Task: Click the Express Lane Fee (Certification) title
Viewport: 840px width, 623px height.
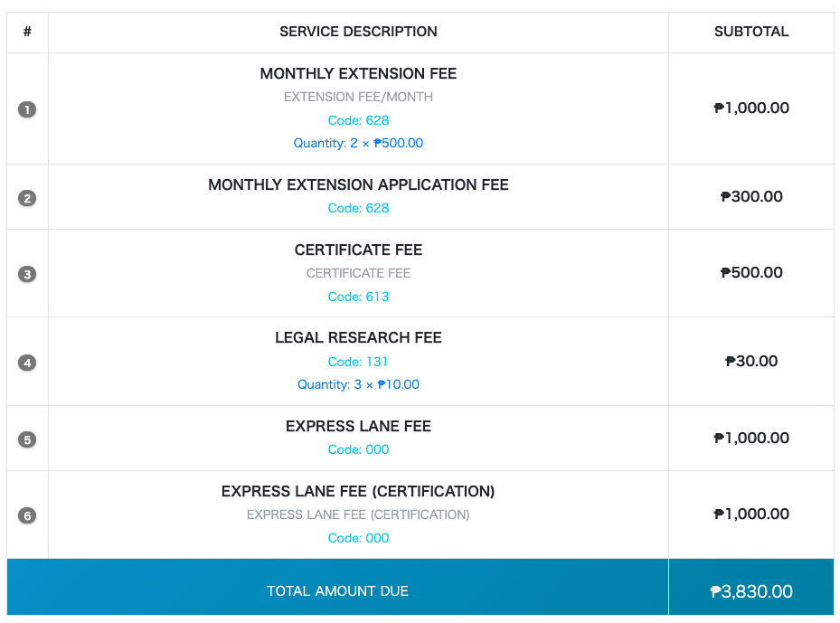Action: point(358,492)
